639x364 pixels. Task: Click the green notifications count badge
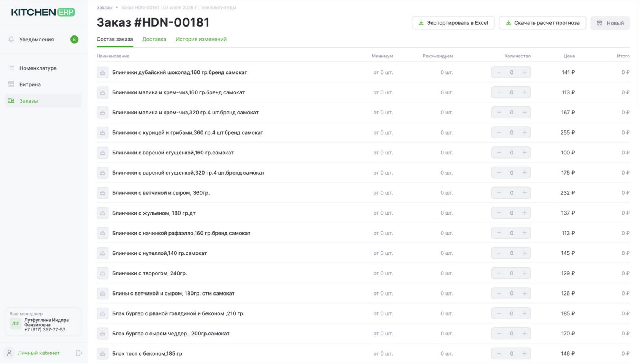pyautogui.click(x=74, y=39)
